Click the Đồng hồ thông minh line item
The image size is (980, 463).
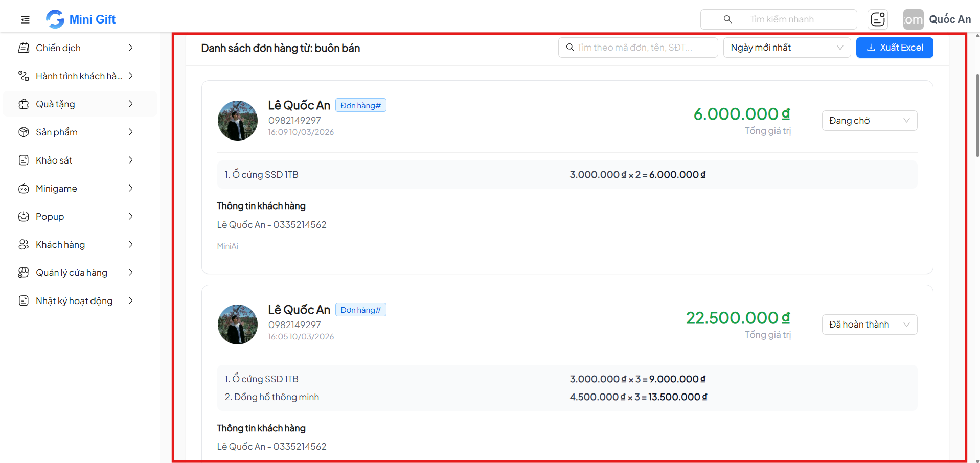(x=272, y=397)
